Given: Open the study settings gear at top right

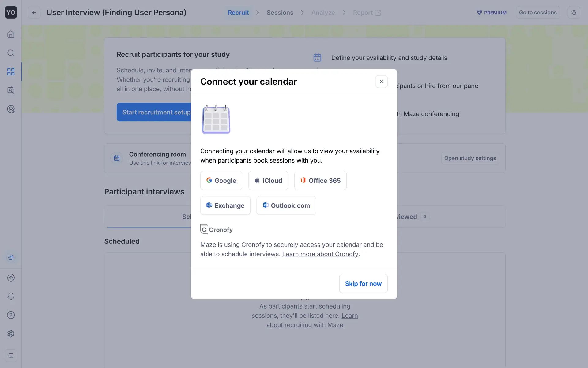Looking at the screenshot, I should point(574,13).
